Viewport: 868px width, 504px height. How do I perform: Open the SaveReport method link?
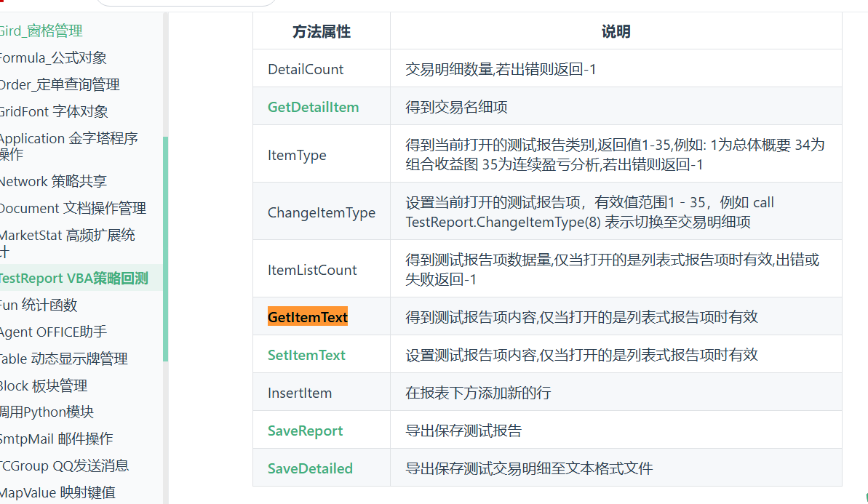305,431
